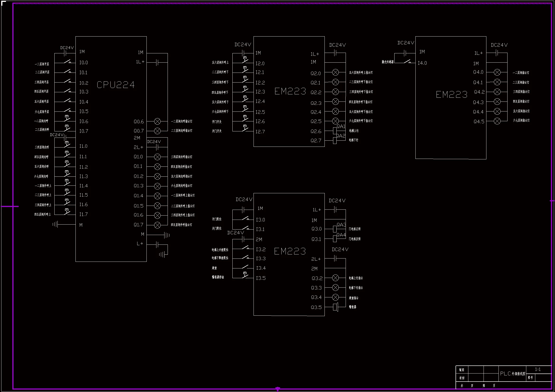
Task: Click the lamp symbol at output Q4.0
Action: (x=497, y=72)
